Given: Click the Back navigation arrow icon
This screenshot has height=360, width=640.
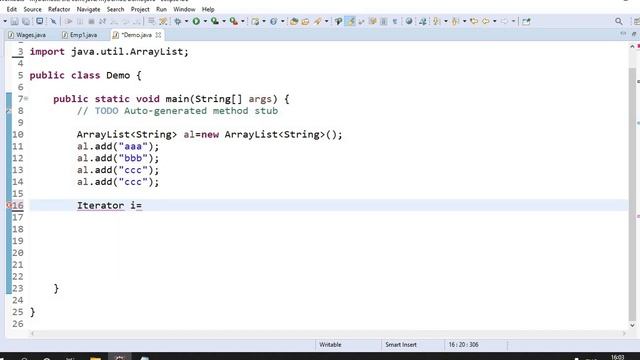Looking at the screenshot, I should 486,21.
